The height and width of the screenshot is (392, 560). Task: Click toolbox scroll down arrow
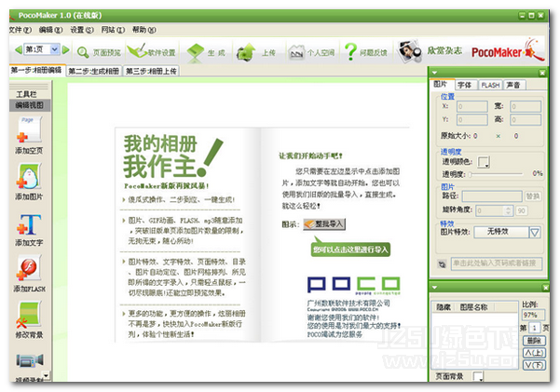46,375
